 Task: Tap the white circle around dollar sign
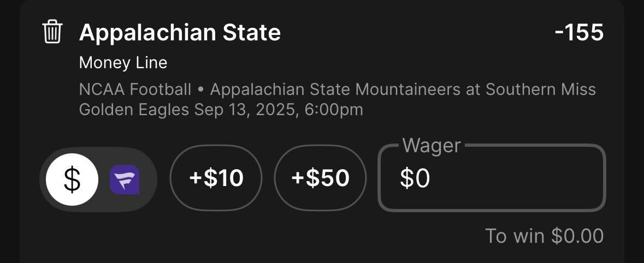[72, 180]
